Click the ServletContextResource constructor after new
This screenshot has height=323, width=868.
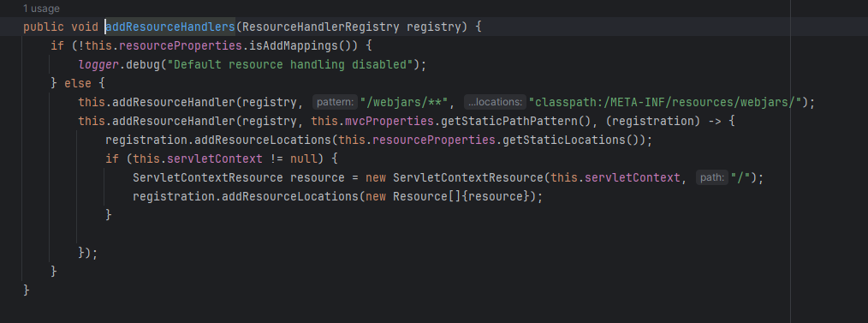467,177
